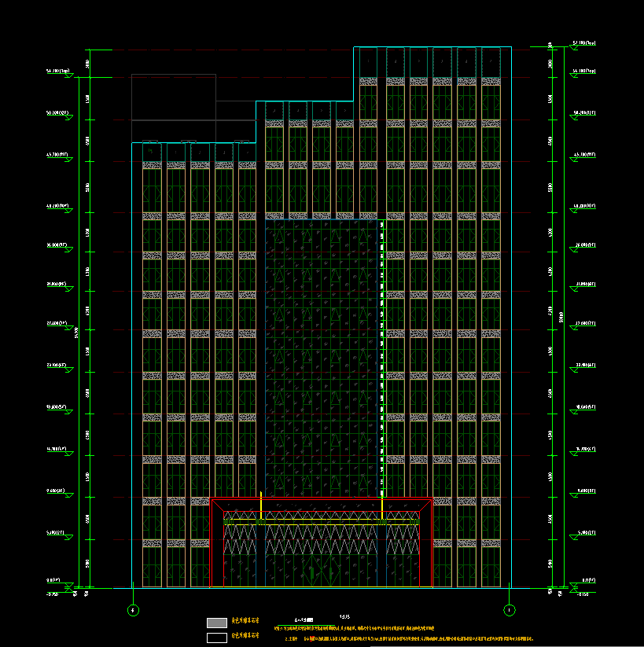Click the yellow label beside the gray swatch
The height and width of the screenshot is (647, 644).
point(245,621)
